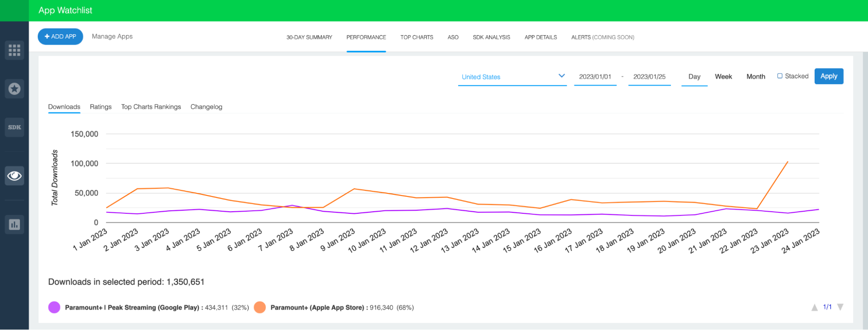Open the Top Charts Rankings sub-tab
This screenshot has width=868, height=330.
[151, 107]
